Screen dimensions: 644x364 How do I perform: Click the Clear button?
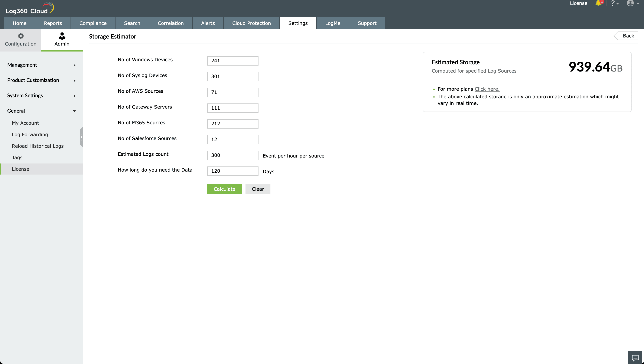pos(258,189)
